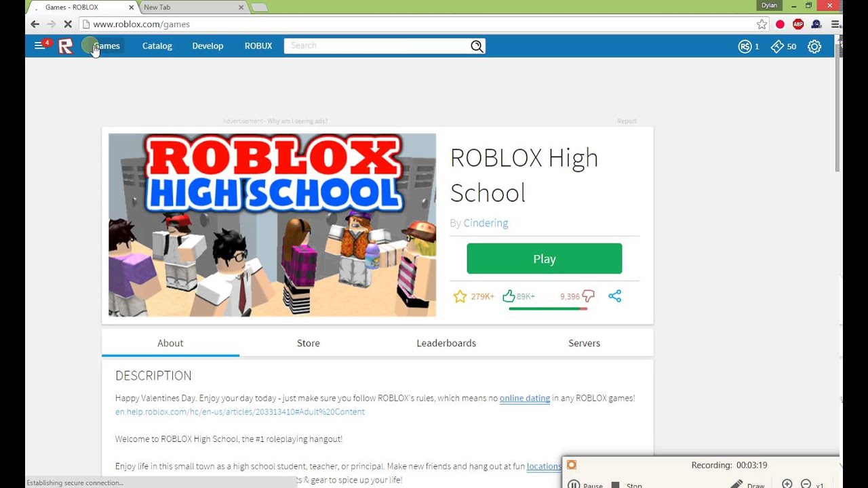Screen dimensions: 868x488
Task: Go back with the browser back arrow
Action: tap(35, 24)
